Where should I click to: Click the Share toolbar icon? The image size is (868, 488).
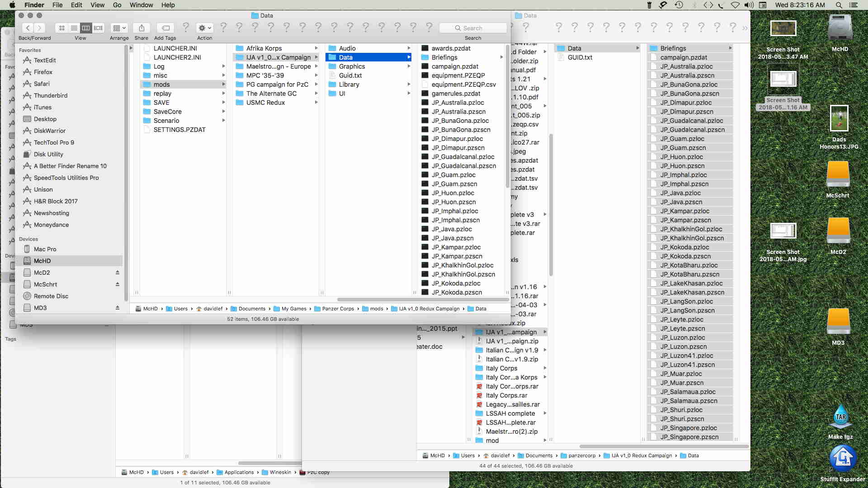tap(142, 28)
